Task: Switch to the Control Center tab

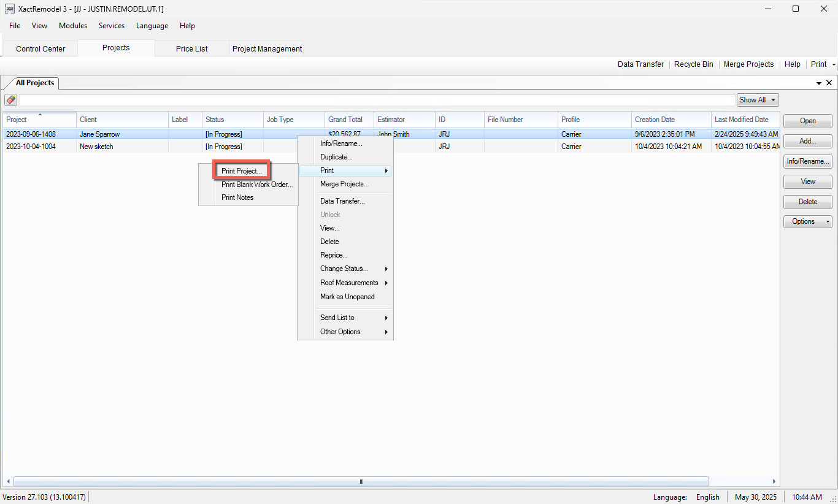Action: 40,49
